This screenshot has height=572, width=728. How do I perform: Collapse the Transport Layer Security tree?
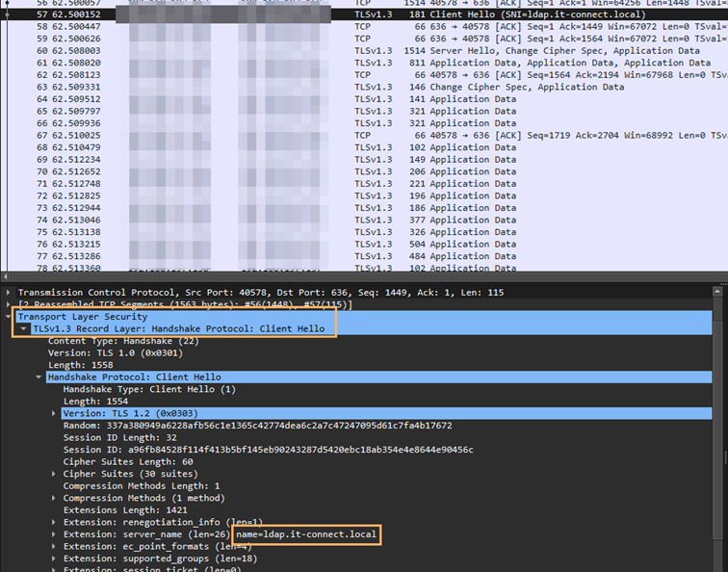tap(9, 317)
